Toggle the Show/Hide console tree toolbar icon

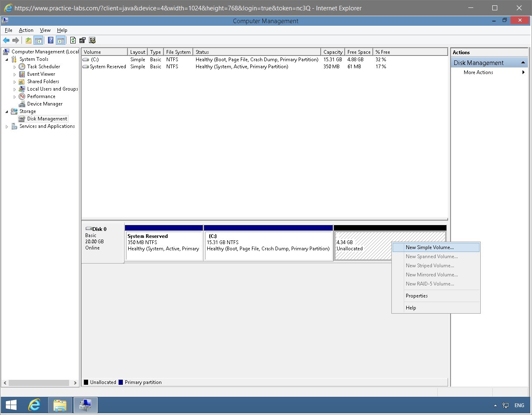coord(38,40)
